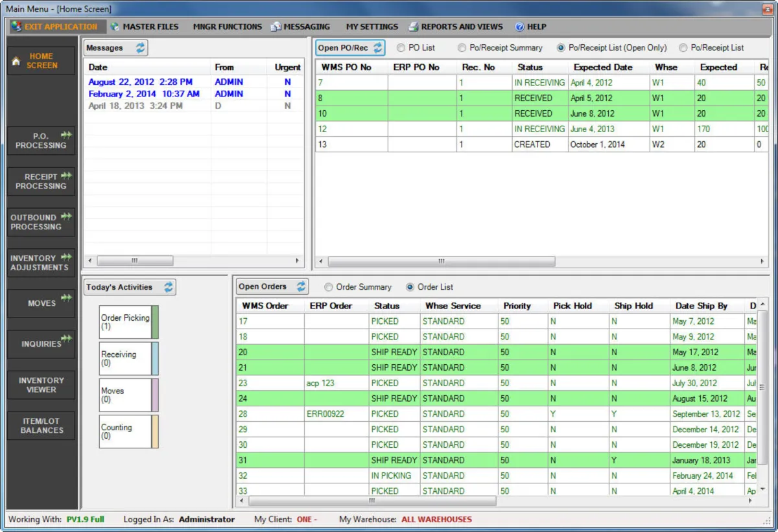Select PO row dated June 4, 2013
The height and width of the screenshot is (532, 778).
pyautogui.click(x=542, y=129)
